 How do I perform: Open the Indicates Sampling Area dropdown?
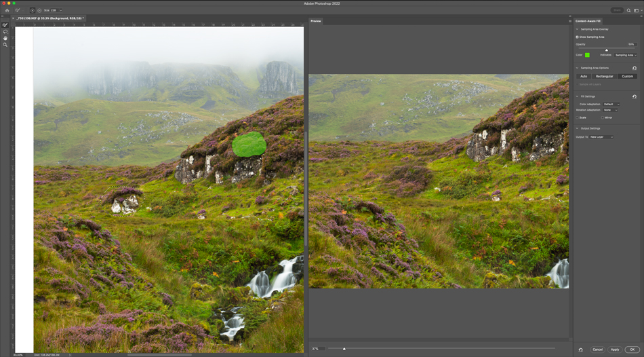click(625, 55)
